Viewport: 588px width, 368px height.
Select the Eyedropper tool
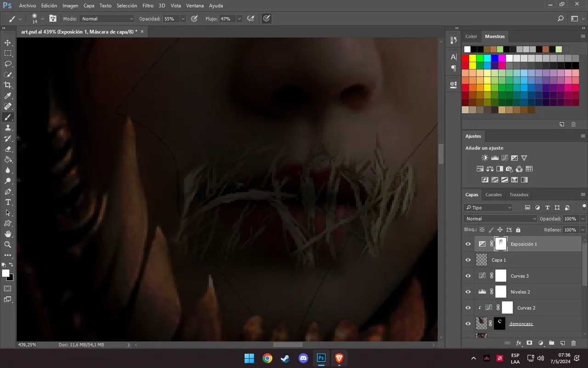point(8,96)
